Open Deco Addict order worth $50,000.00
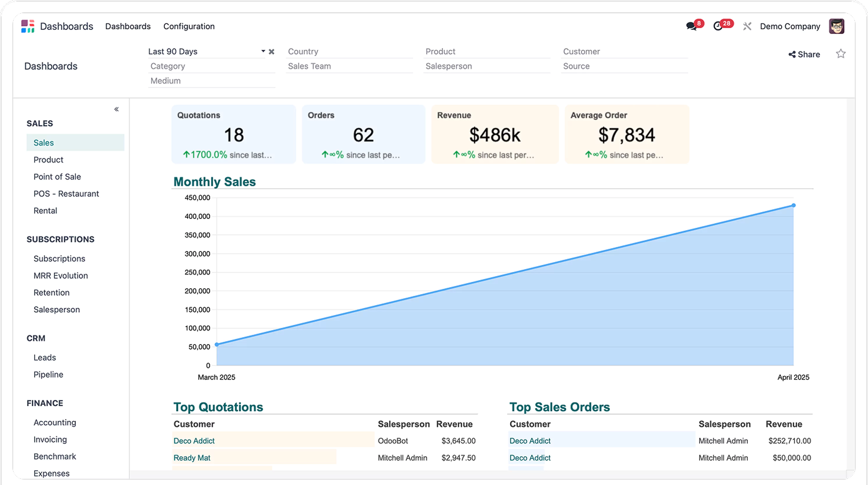The image size is (868, 485). (x=530, y=458)
